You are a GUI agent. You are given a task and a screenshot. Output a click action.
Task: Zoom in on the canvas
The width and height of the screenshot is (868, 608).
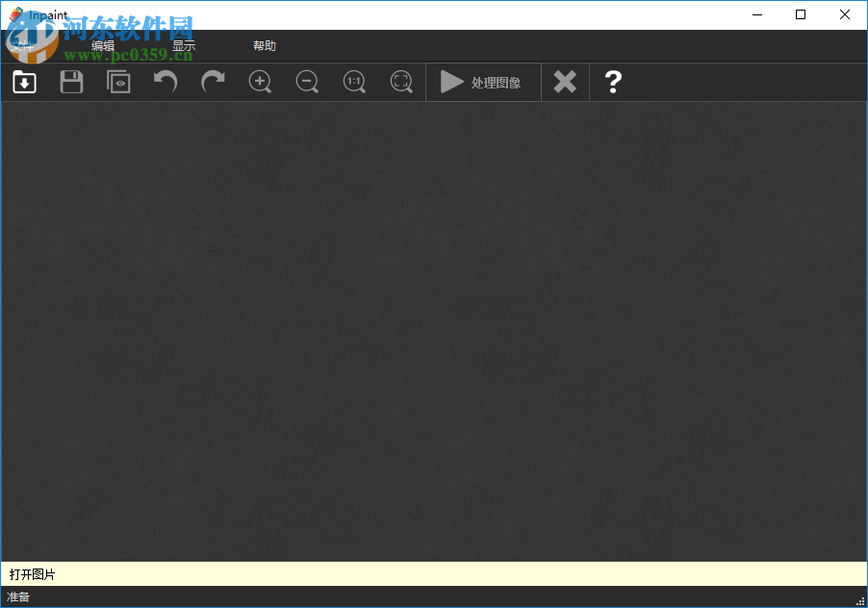(259, 82)
